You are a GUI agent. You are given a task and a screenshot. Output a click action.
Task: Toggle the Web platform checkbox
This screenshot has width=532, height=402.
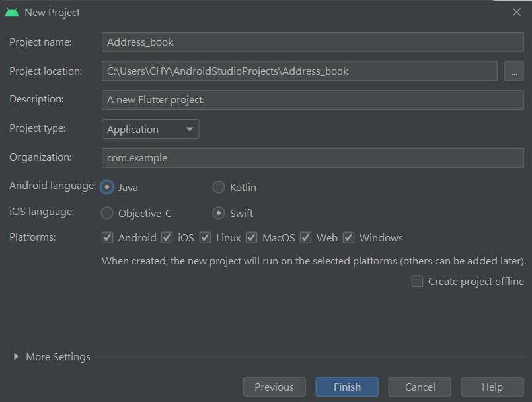pos(306,237)
